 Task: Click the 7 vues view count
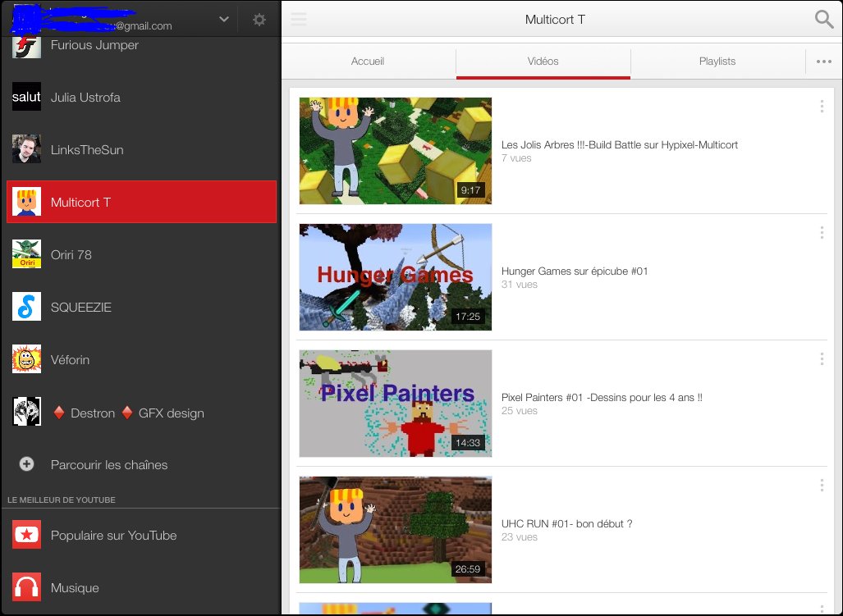coord(516,157)
